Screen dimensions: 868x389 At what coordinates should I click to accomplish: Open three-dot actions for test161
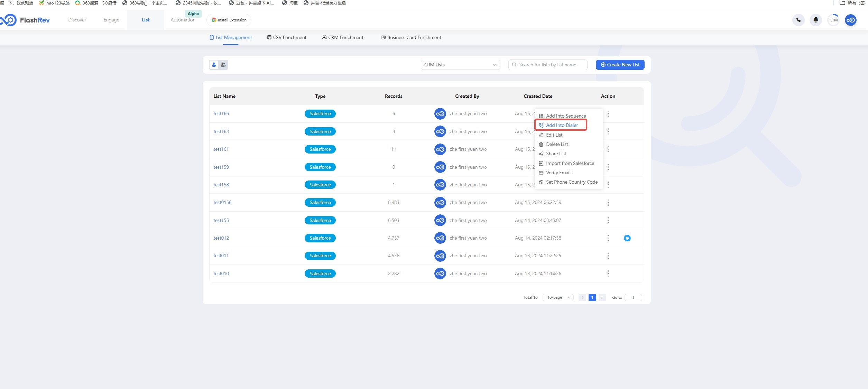[x=608, y=149]
